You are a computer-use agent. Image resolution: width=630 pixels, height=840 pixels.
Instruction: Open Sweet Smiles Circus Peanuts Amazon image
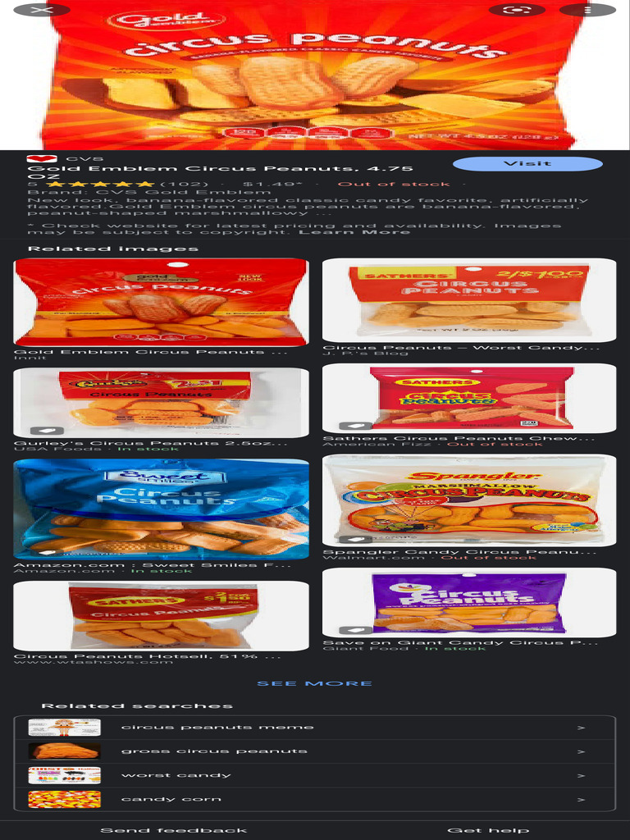point(161,509)
